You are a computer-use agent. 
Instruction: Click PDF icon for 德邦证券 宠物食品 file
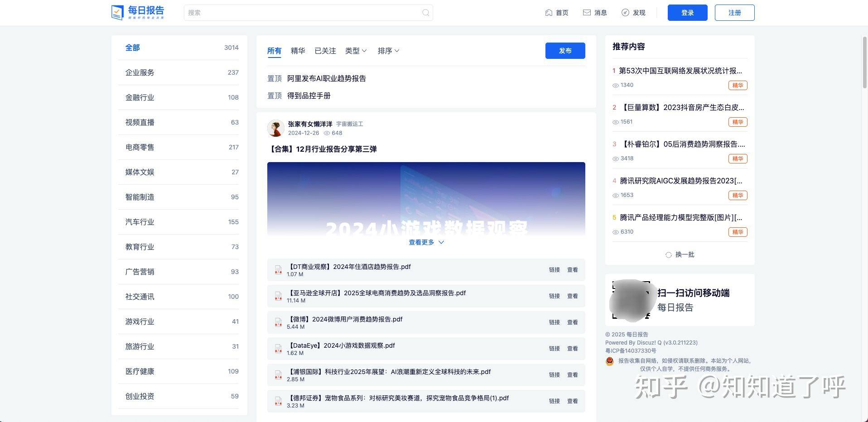[278, 402]
